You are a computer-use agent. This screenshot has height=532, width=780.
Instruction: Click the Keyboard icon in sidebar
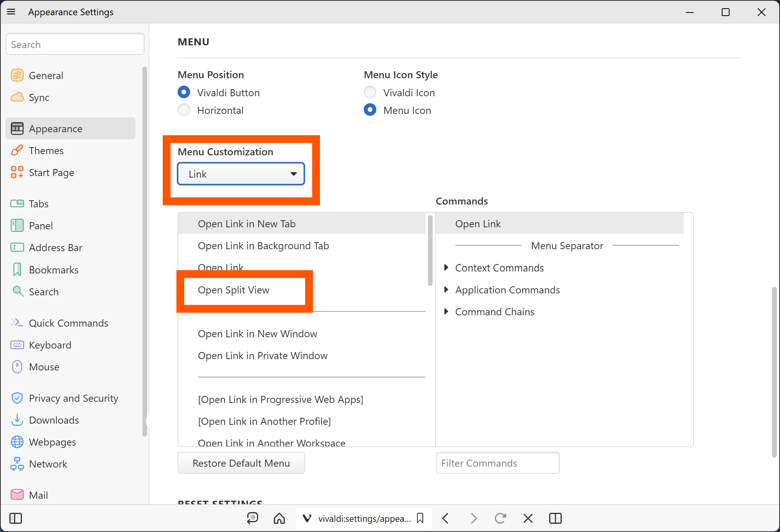tap(17, 345)
